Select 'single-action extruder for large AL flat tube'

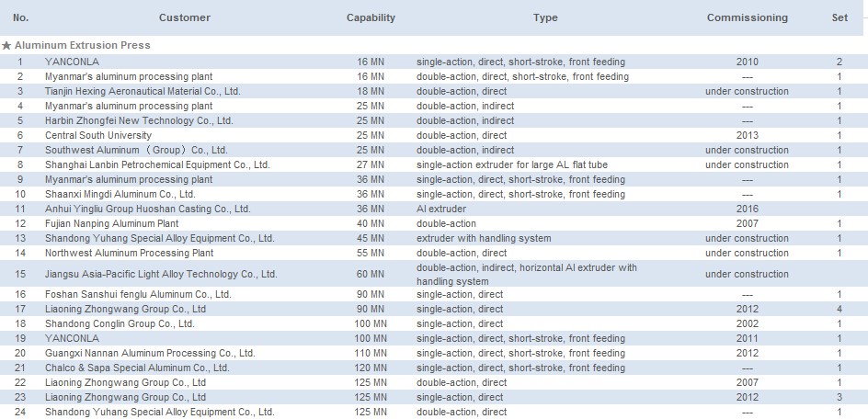tap(511, 165)
